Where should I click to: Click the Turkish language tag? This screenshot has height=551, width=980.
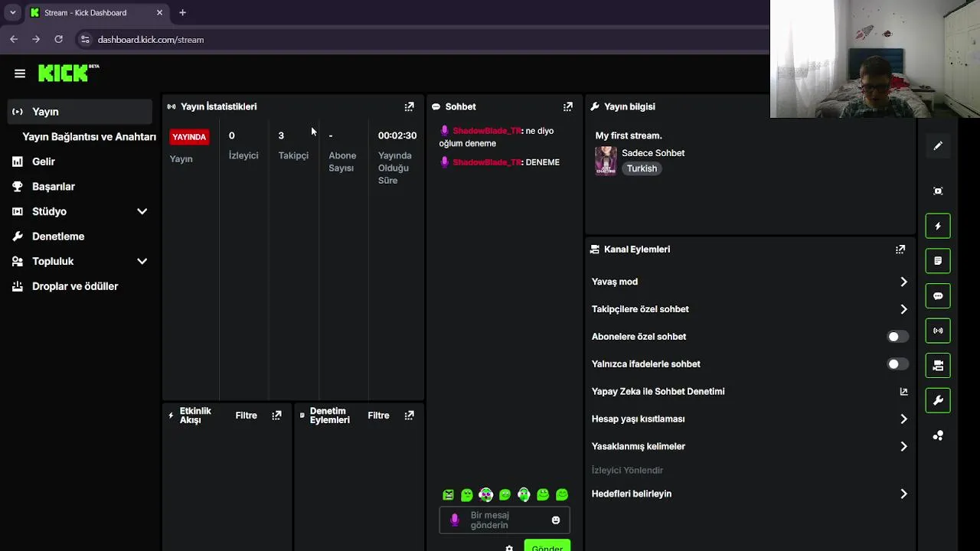tap(642, 168)
